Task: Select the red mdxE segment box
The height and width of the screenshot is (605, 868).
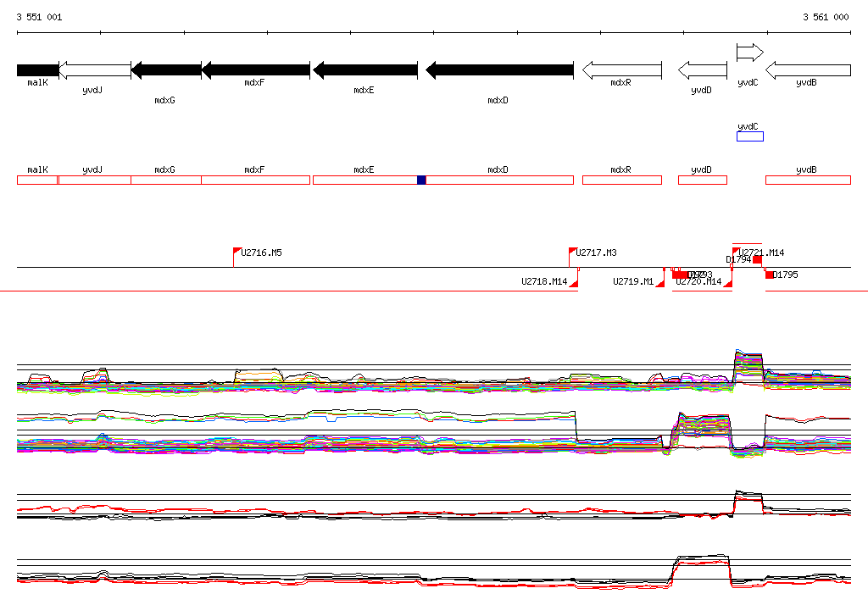Action: point(365,180)
